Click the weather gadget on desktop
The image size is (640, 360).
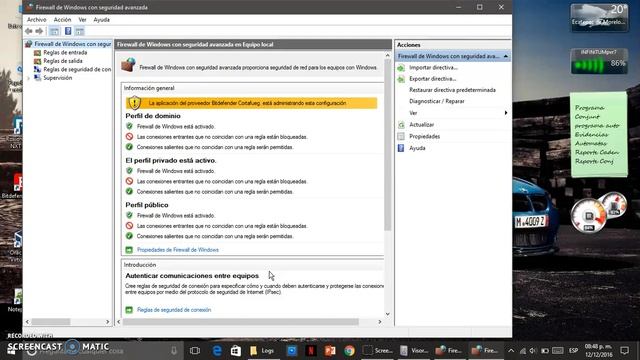coord(599,17)
